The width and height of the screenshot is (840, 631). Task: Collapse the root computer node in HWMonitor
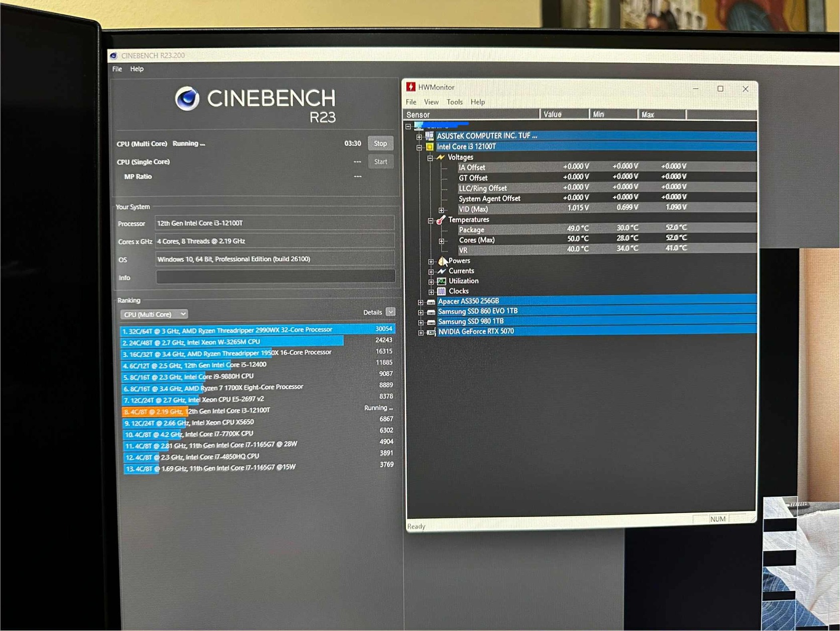(x=408, y=126)
